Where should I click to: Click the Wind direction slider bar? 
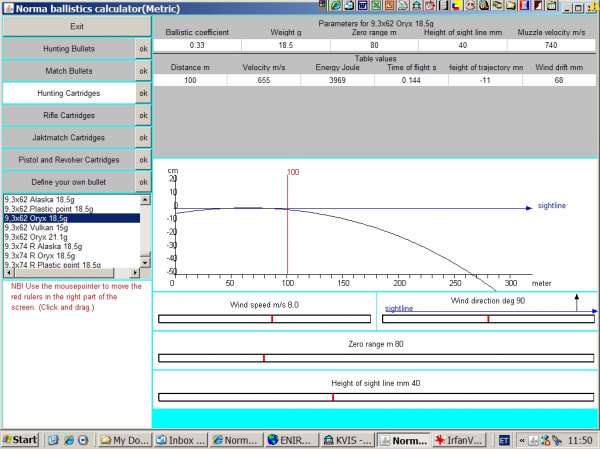(x=488, y=319)
